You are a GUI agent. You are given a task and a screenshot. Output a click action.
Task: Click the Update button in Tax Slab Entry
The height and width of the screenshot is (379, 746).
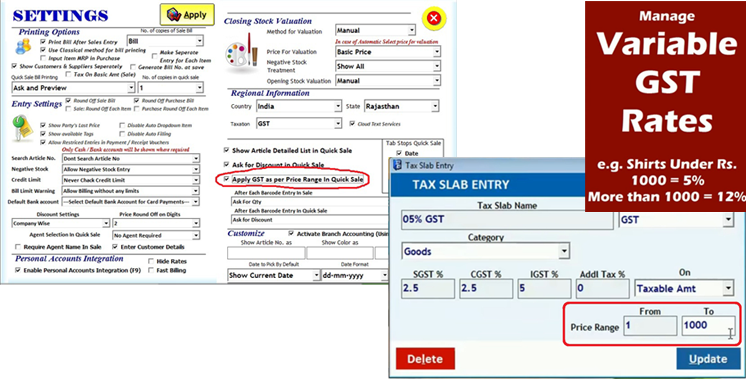(x=708, y=359)
